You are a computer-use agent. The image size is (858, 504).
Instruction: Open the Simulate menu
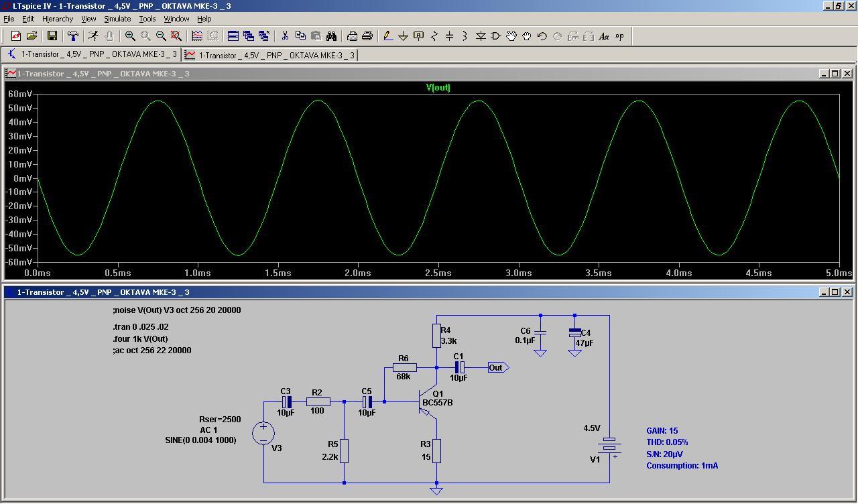(117, 19)
